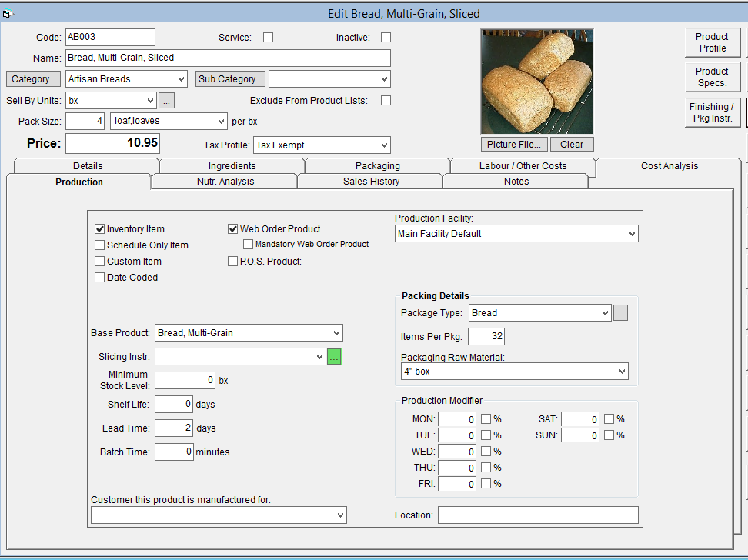Viewport: 748px width, 560px height.
Task: Open the Tax Profile dropdown
Action: tap(384, 145)
